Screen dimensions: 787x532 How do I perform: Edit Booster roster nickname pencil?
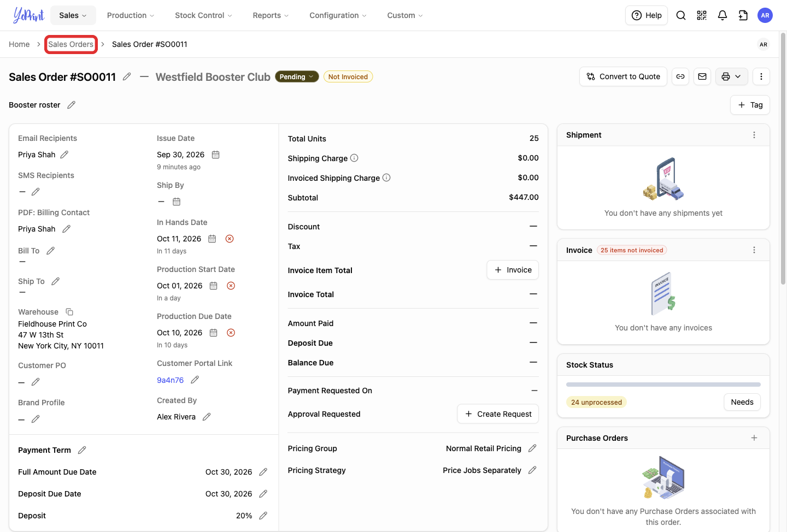point(71,105)
